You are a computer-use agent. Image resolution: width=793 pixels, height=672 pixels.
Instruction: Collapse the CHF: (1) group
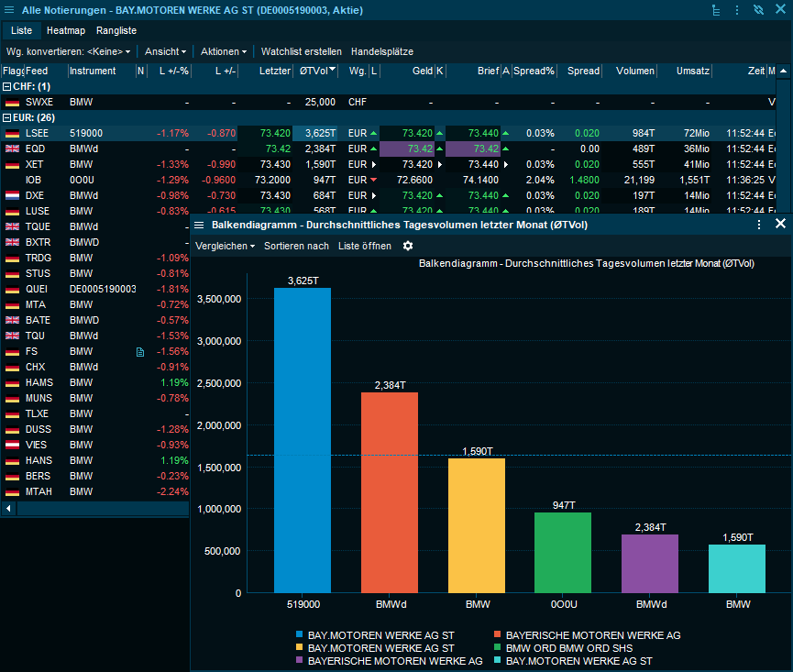[6, 86]
